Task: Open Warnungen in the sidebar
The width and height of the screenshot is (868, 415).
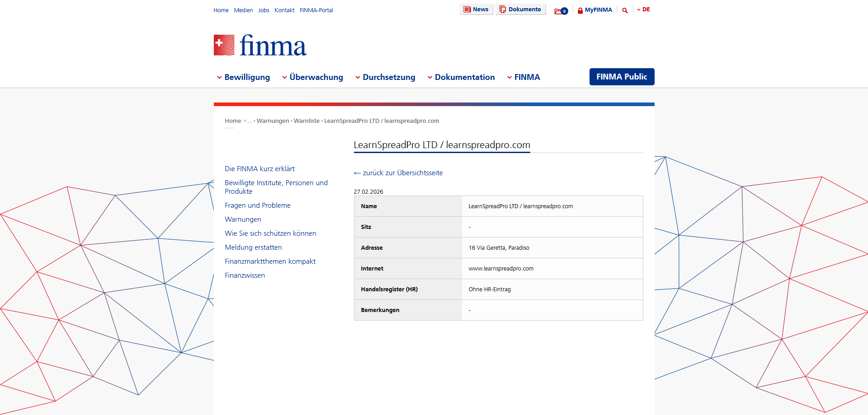Action: (243, 219)
